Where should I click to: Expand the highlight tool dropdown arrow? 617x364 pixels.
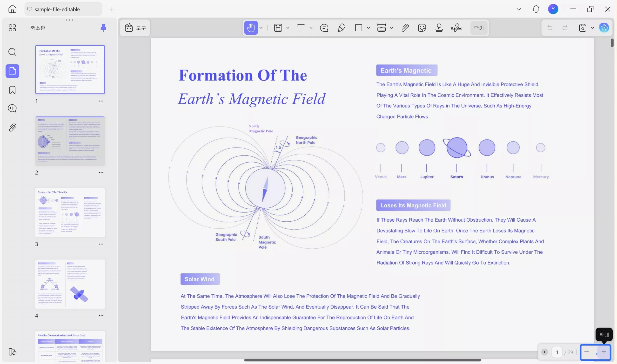(288, 28)
